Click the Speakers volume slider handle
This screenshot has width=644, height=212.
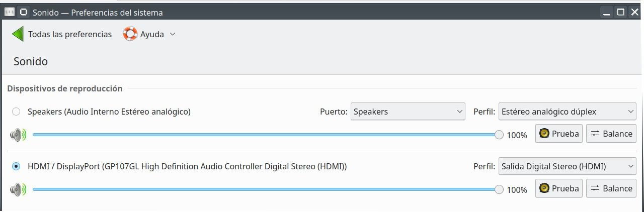click(499, 135)
